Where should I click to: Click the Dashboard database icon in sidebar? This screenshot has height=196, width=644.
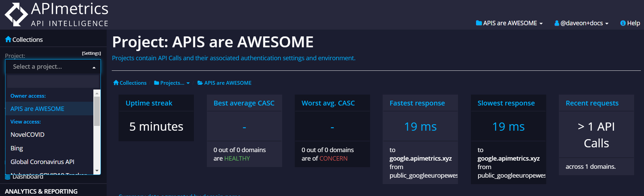coord(7,177)
